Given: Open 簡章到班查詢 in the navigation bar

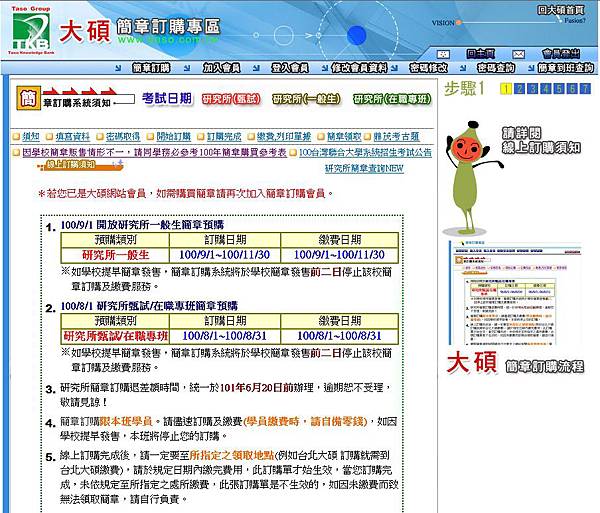Looking at the screenshot, I should coord(566,68).
